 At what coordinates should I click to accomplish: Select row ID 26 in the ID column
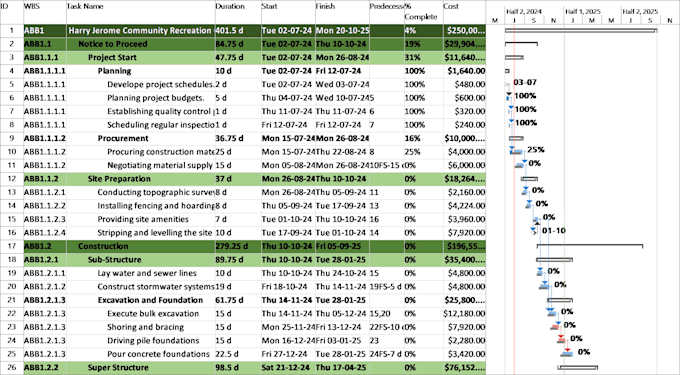coord(12,368)
